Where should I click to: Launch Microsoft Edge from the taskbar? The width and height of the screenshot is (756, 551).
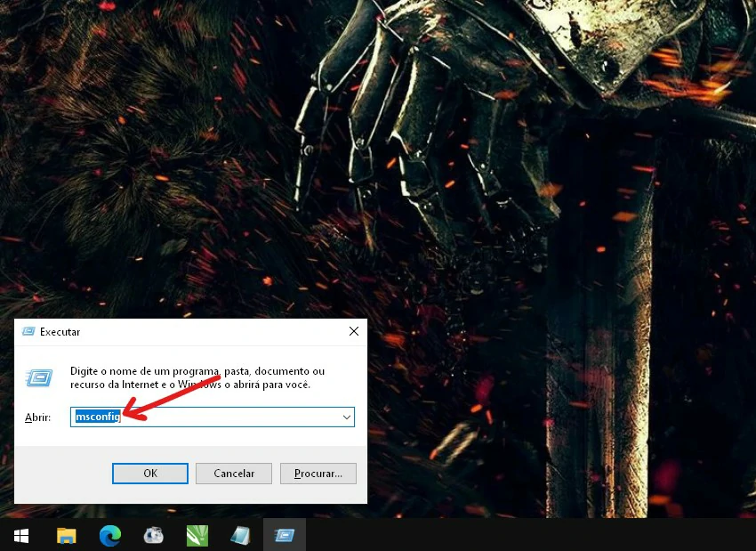[x=110, y=536]
